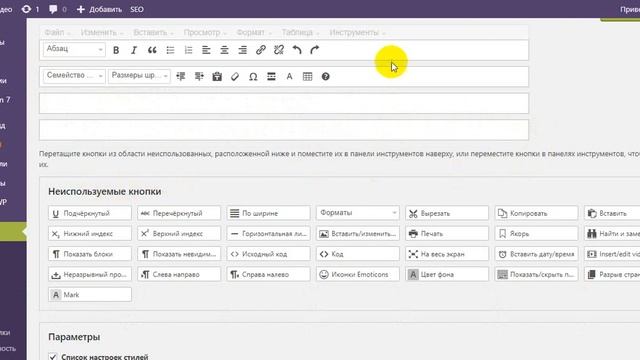Select the numbered list icon

(x=188, y=50)
